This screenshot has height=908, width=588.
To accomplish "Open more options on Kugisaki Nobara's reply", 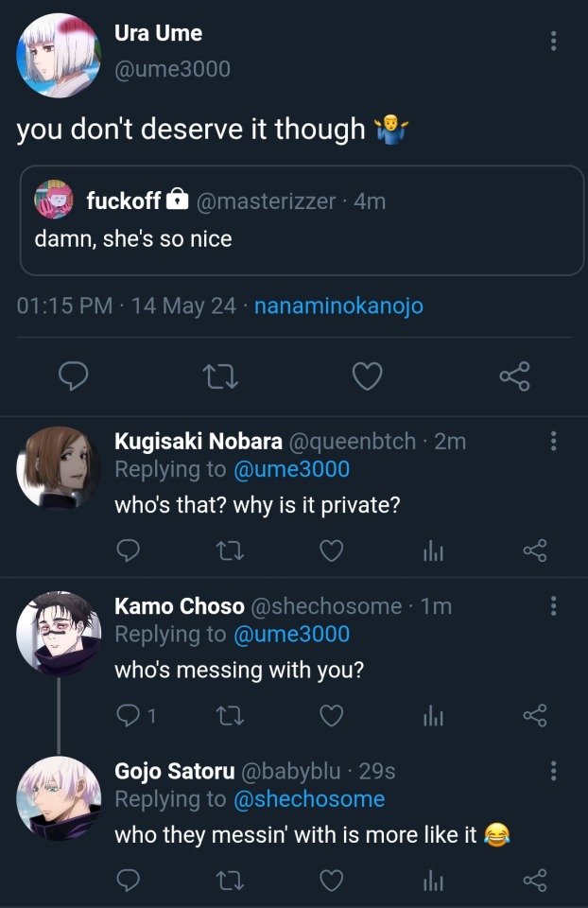I will 553,441.
